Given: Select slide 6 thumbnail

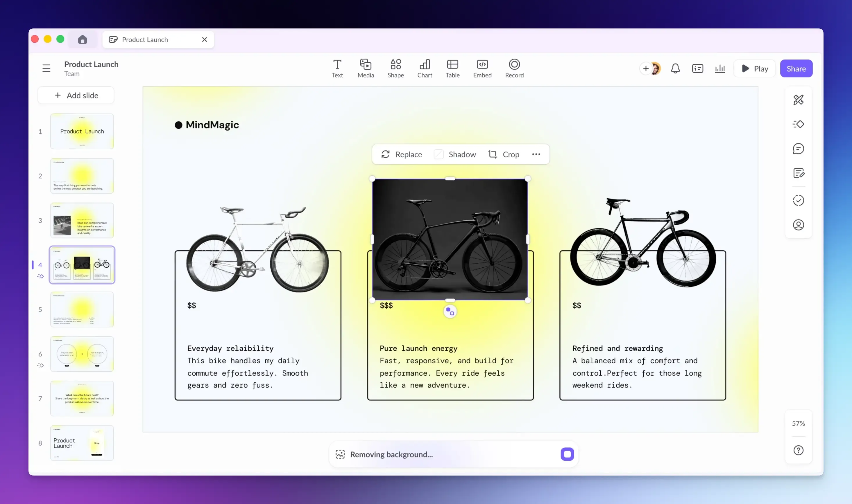Looking at the screenshot, I should tap(82, 354).
